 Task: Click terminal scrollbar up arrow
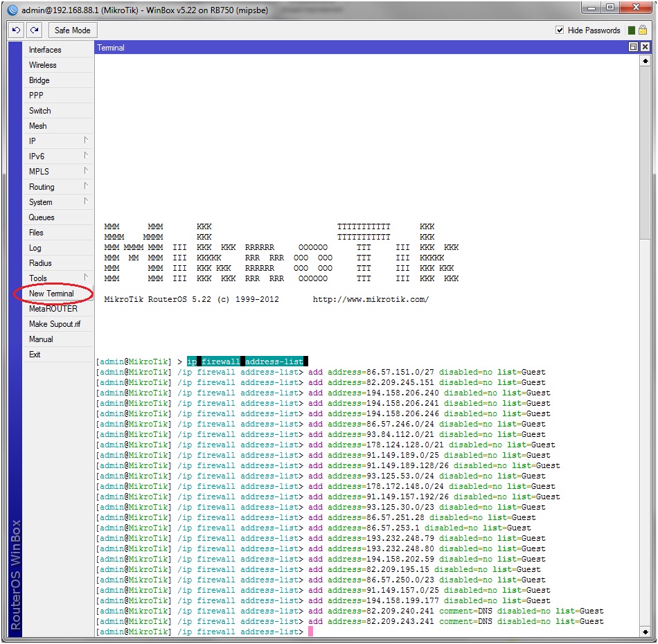tap(645, 60)
